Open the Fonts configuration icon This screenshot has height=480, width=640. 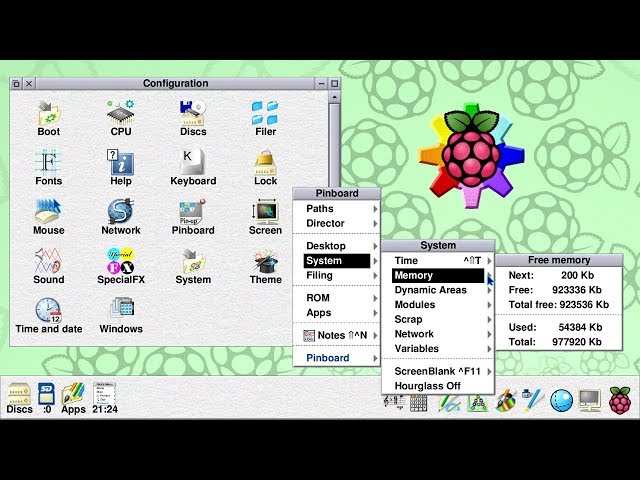[49, 168]
